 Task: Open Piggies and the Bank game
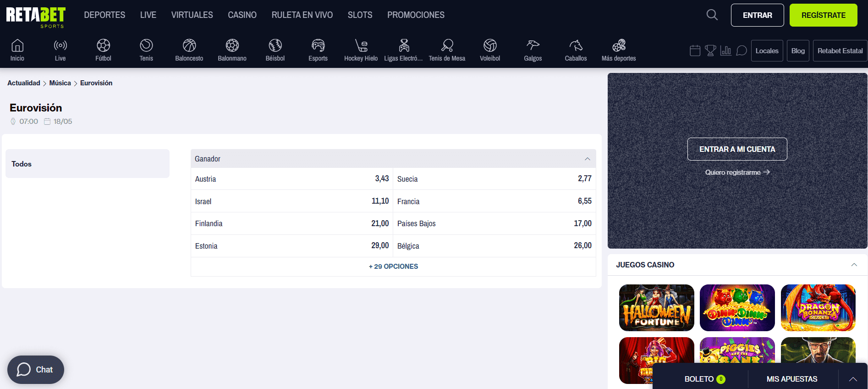pyautogui.click(x=737, y=350)
